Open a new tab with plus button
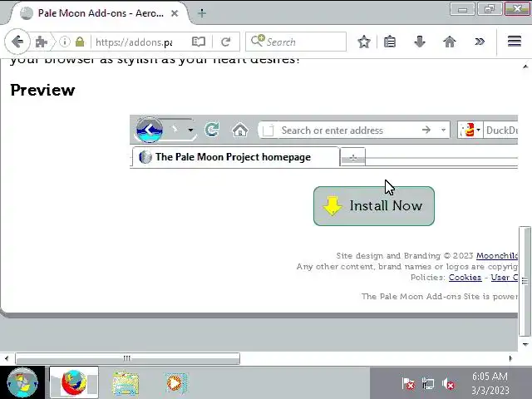The image size is (532, 399). click(x=202, y=13)
